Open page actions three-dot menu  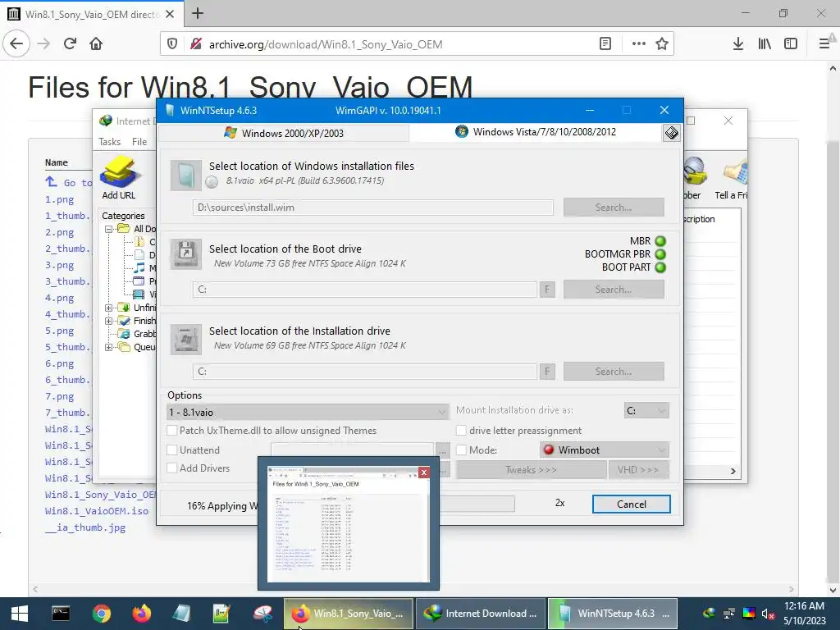[x=638, y=44]
